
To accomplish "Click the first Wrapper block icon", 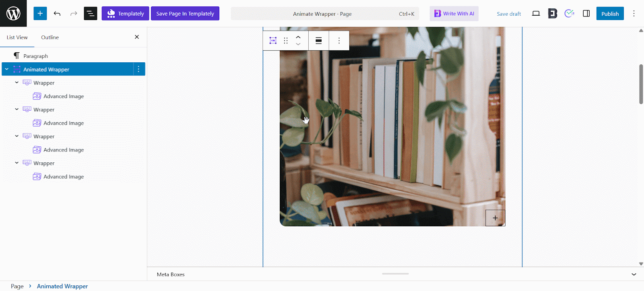I will (27, 82).
